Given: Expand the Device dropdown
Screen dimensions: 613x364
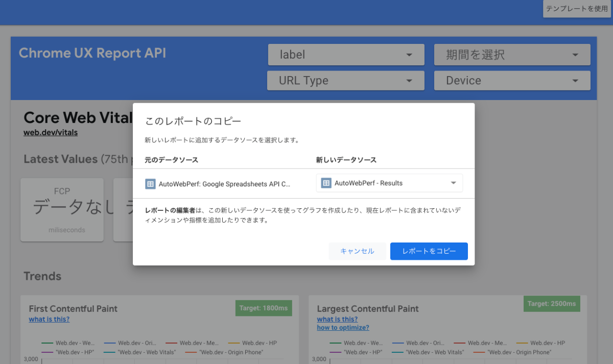Looking at the screenshot, I should [512, 81].
